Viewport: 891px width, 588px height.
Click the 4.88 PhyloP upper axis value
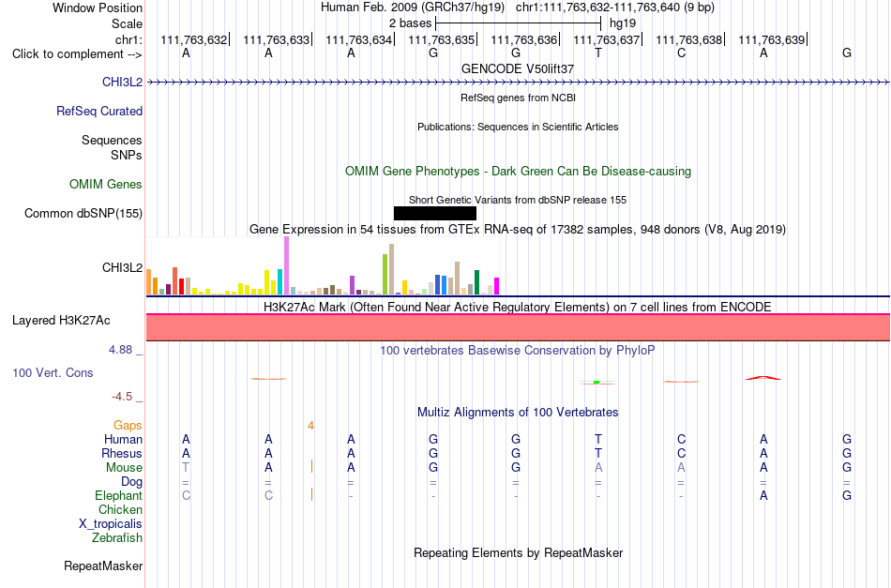(120, 350)
